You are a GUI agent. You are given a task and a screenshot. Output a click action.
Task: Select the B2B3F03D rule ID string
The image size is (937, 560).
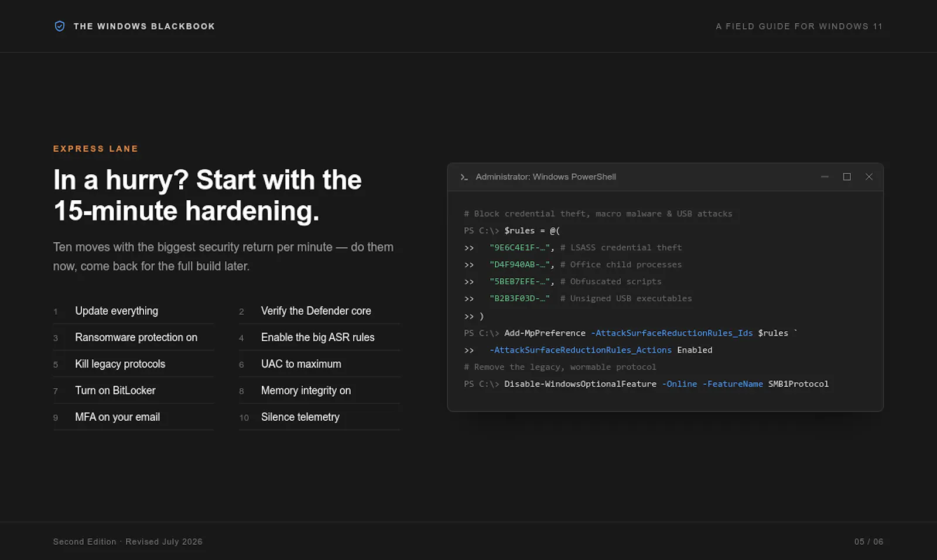coord(519,298)
